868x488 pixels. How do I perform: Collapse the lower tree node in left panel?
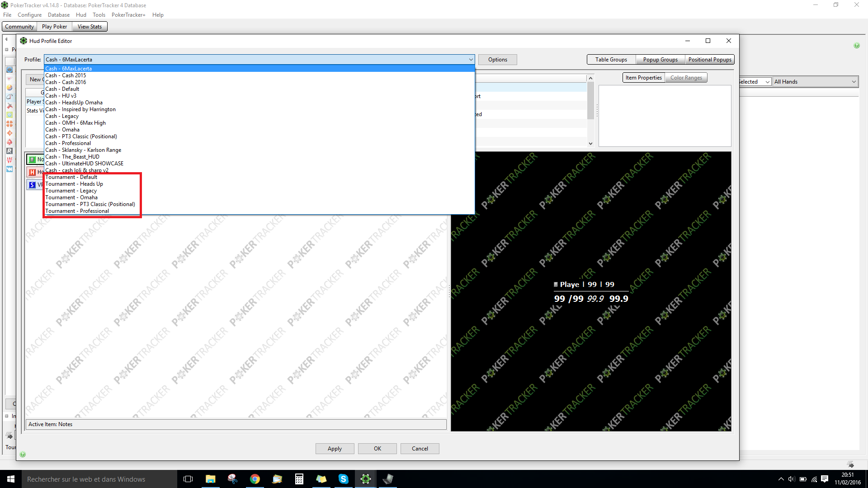tap(7, 416)
